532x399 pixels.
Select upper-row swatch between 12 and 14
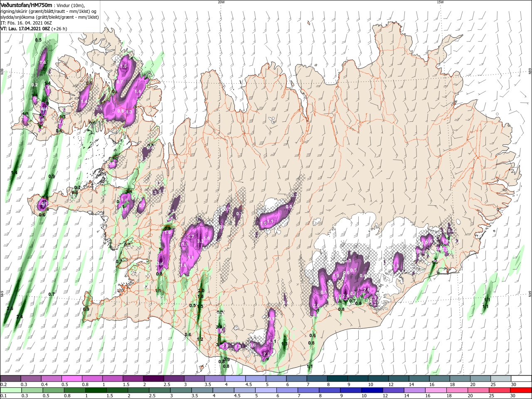tap(399, 379)
